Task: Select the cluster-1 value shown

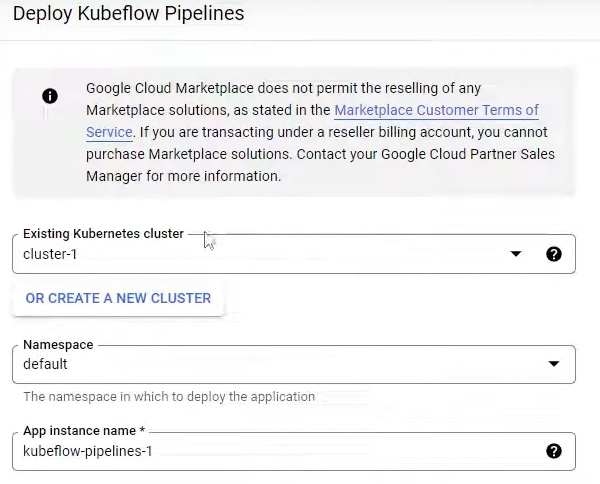Action: pyautogui.click(x=50, y=254)
